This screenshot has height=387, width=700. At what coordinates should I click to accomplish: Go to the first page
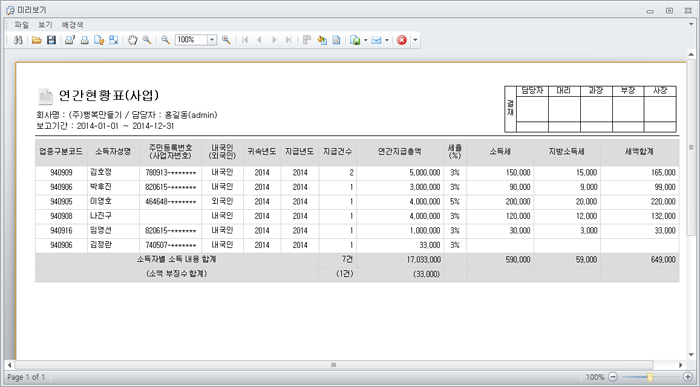pyautogui.click(x=245, y=40)
